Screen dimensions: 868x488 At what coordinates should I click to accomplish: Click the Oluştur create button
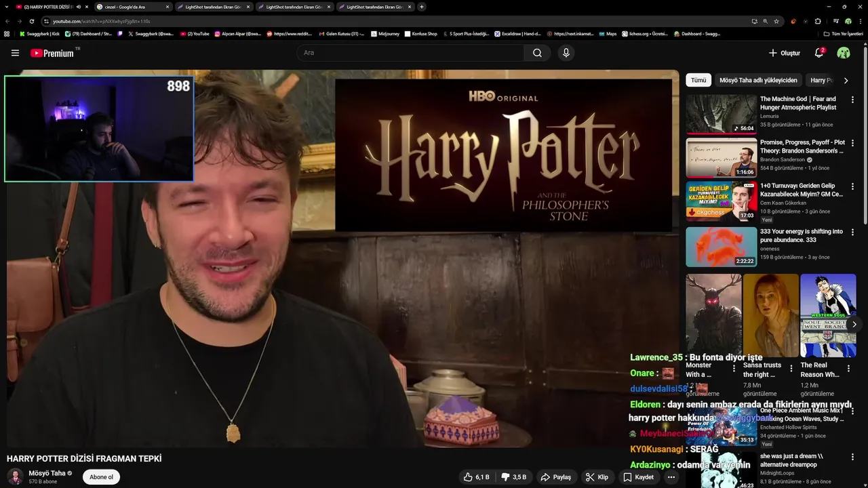[785, 53]
